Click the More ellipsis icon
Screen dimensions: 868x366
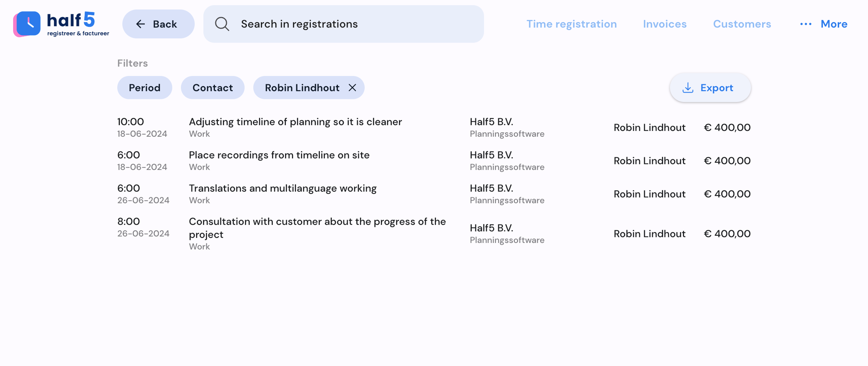pyautogui.click(x=806, y=23)
